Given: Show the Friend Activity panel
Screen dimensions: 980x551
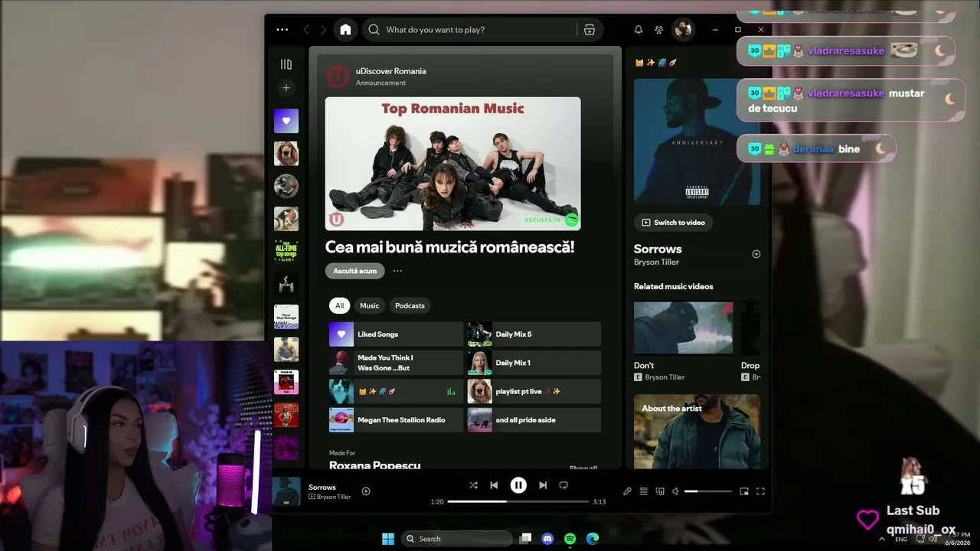Looking at the screenshot, I should tap(658, 30).
